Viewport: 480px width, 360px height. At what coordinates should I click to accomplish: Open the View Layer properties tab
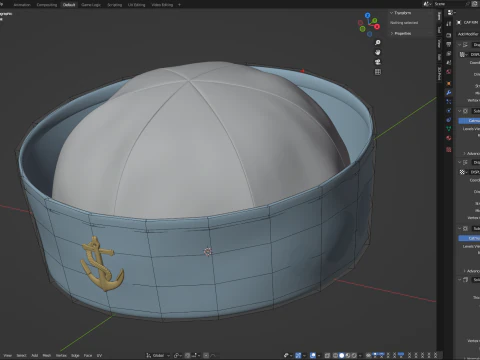[449, 53]
